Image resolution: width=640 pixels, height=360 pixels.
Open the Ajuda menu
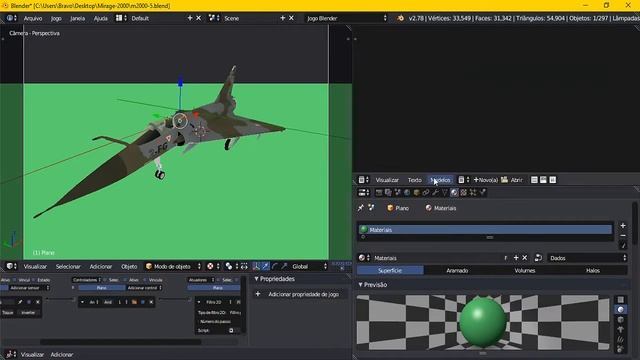[x=100, y=18]
